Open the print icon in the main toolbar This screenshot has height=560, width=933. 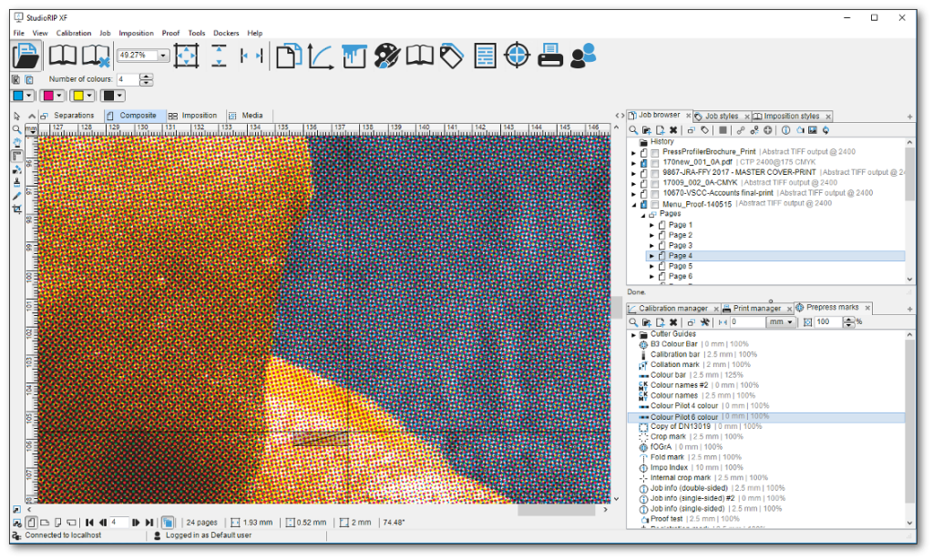point(549,56)
